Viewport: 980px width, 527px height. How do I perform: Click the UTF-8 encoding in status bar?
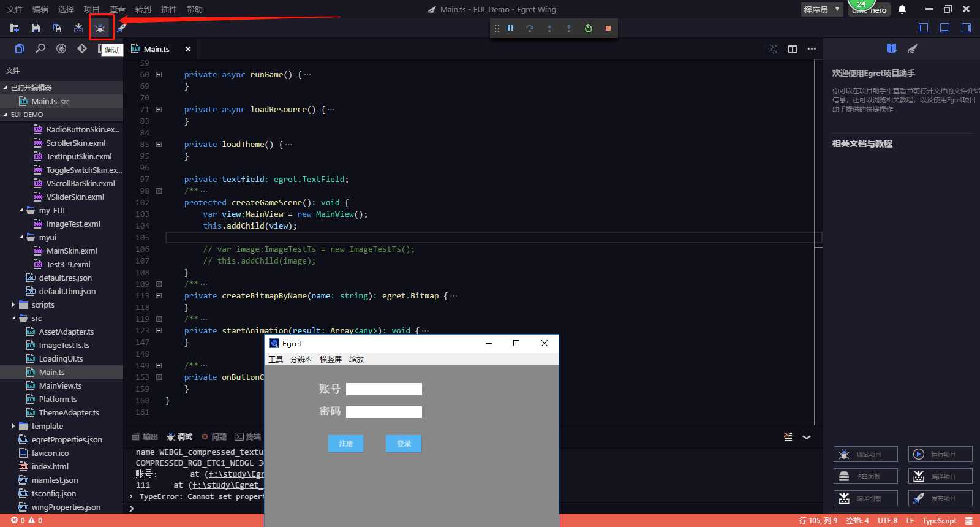click(x=887, y=521)
